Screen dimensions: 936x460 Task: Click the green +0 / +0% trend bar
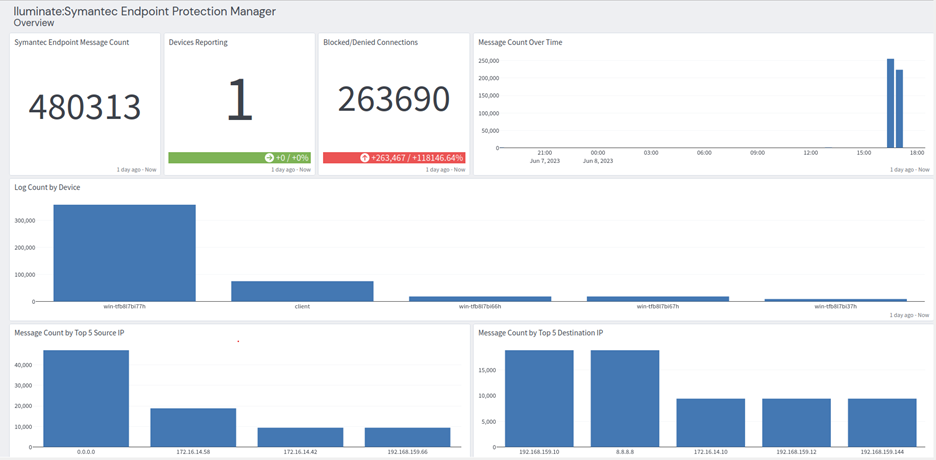(x=239, y=158)
